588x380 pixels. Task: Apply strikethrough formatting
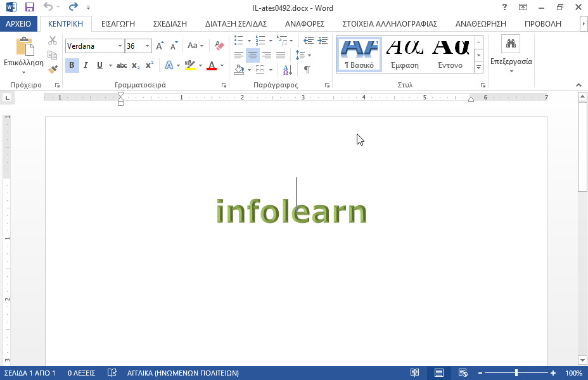pyautogui.click(x=122, y=66)
